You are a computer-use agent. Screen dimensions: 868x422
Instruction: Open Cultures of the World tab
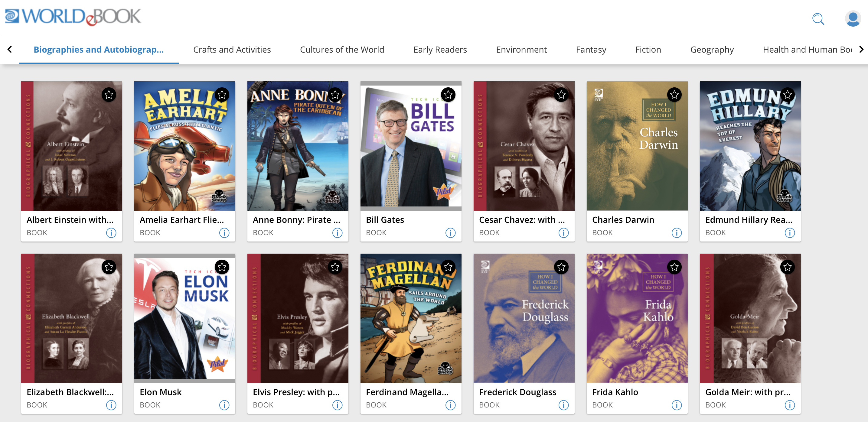point(342,50)
